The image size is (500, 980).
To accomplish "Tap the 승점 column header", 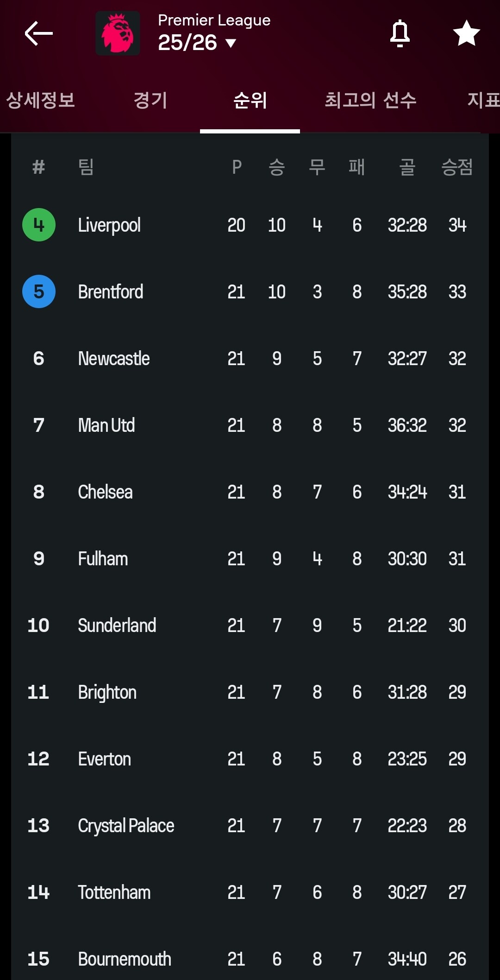I will click(x=457, y=167).
